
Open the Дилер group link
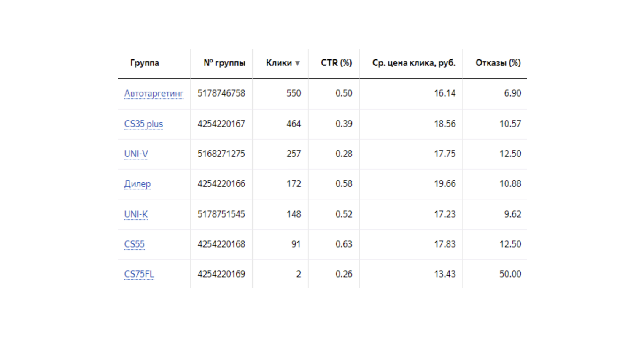[137, 184]
